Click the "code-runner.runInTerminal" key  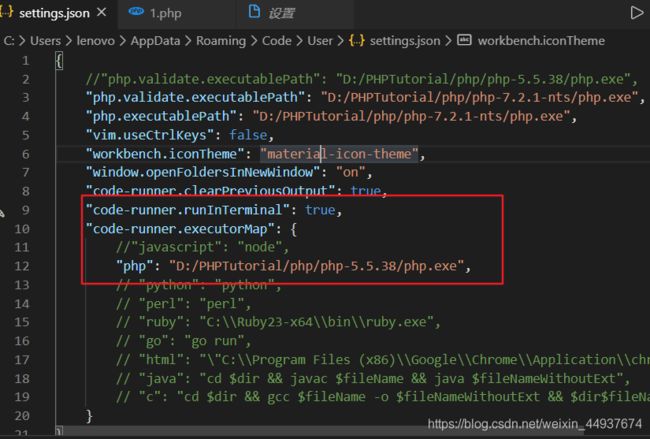click(x=187, y=210)
